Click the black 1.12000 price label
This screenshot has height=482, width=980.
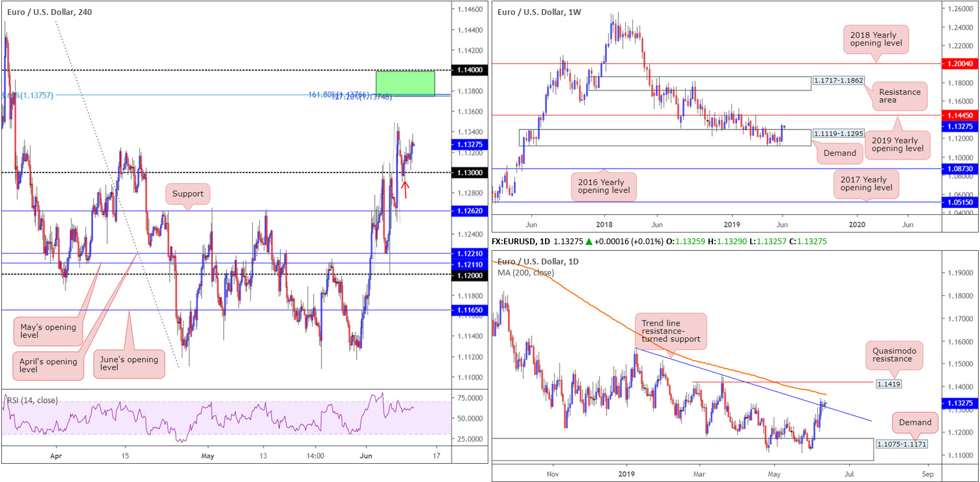pos(469,275)
